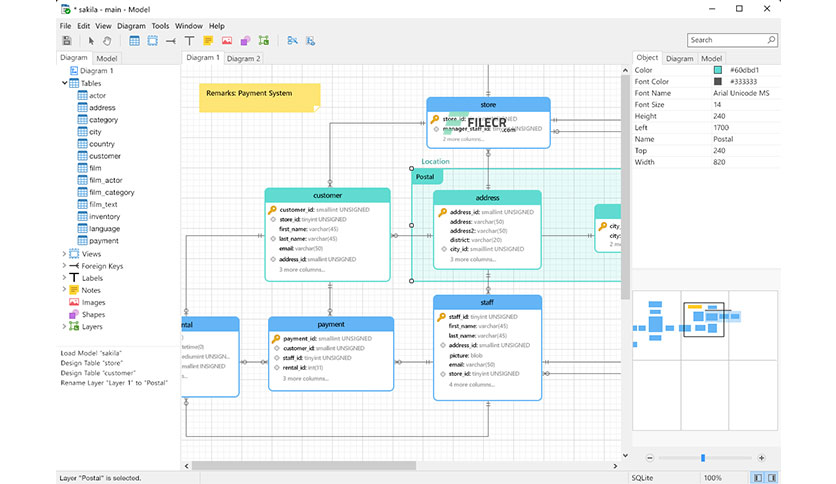Click the store table header
836x484 pixels.
click(488, 104)
